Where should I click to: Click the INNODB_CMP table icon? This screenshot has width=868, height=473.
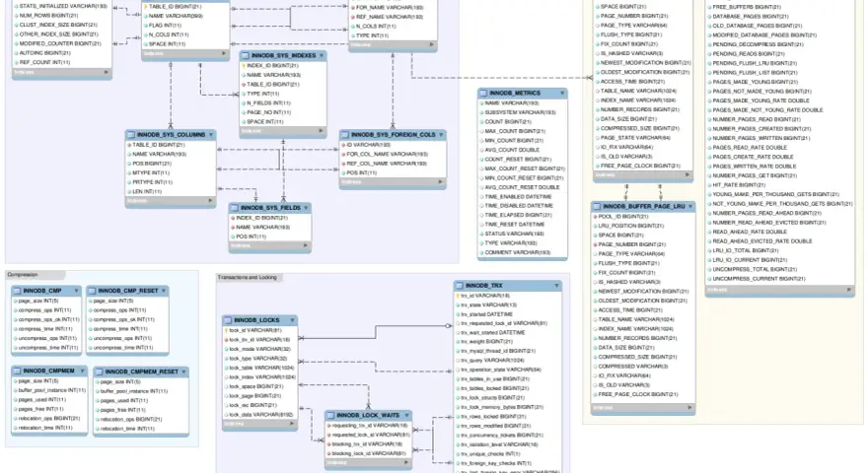(17, 291)
